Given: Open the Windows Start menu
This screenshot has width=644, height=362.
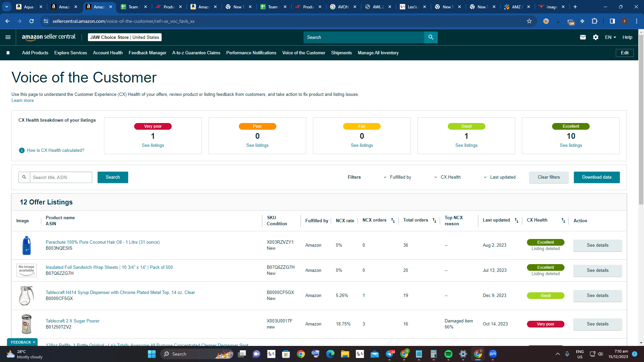Looking at the screenshot, I should coord(152,354).
